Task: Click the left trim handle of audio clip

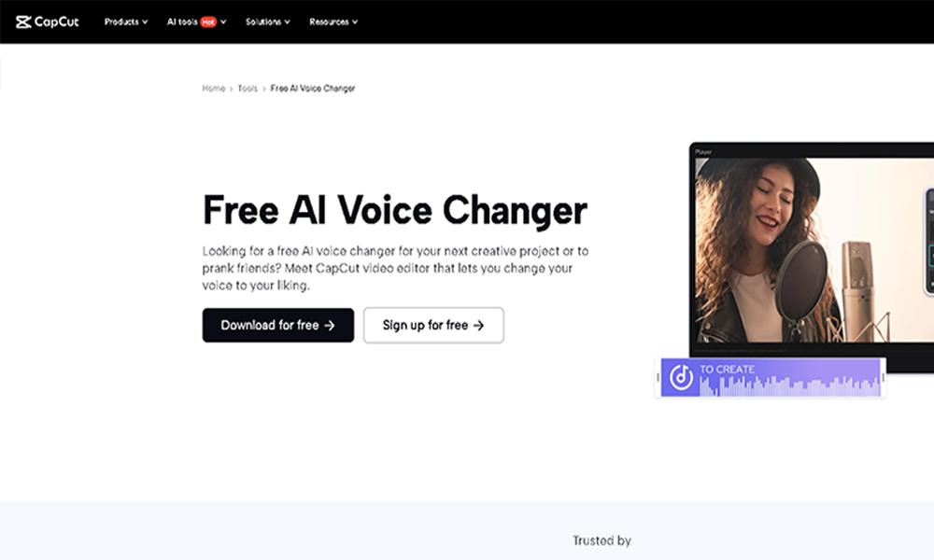Action: coord(658,377)
